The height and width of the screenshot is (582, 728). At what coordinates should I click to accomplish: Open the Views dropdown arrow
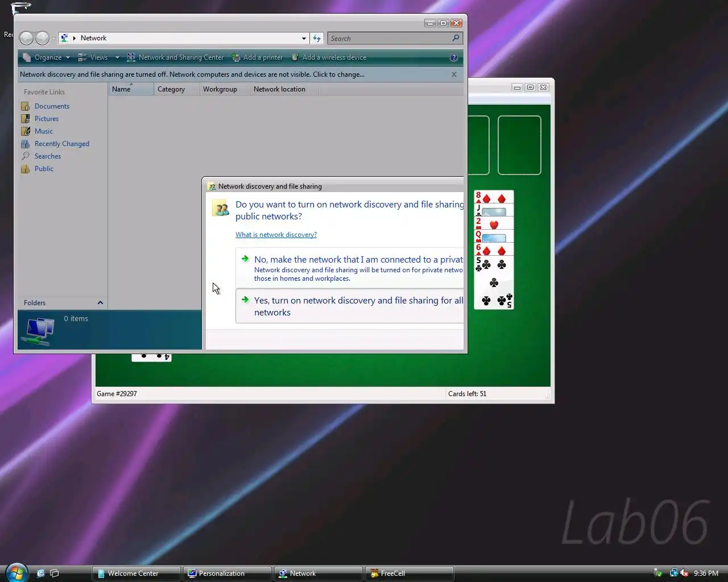117,57
